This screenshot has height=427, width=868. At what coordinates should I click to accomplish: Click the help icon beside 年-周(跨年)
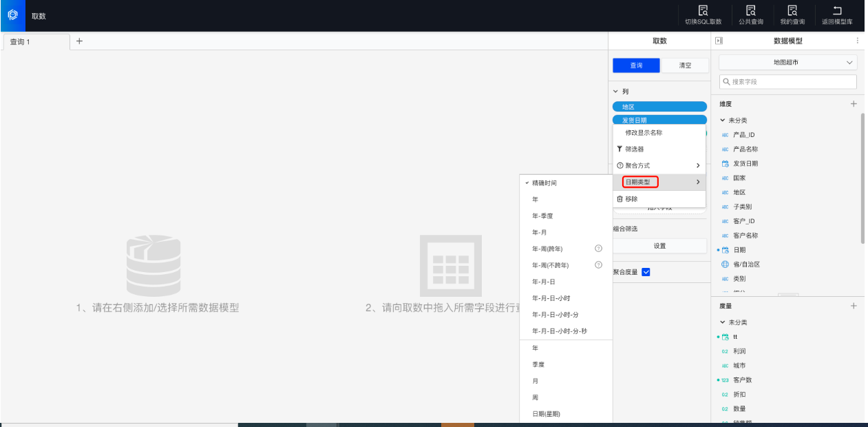click(x=598, y=249)
